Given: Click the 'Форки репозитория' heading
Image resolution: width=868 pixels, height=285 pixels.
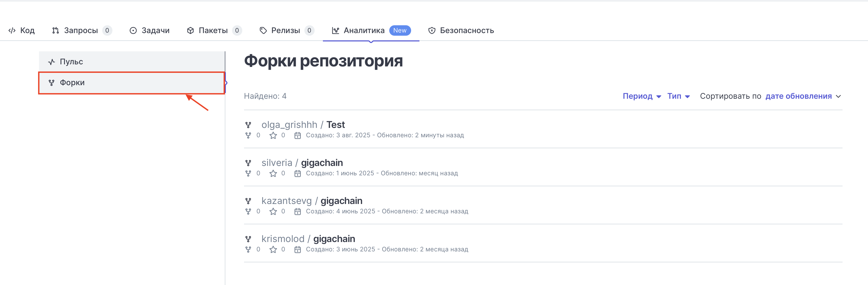Looking at the screenshot, I should pyautogui.click(x=323, y=61).
